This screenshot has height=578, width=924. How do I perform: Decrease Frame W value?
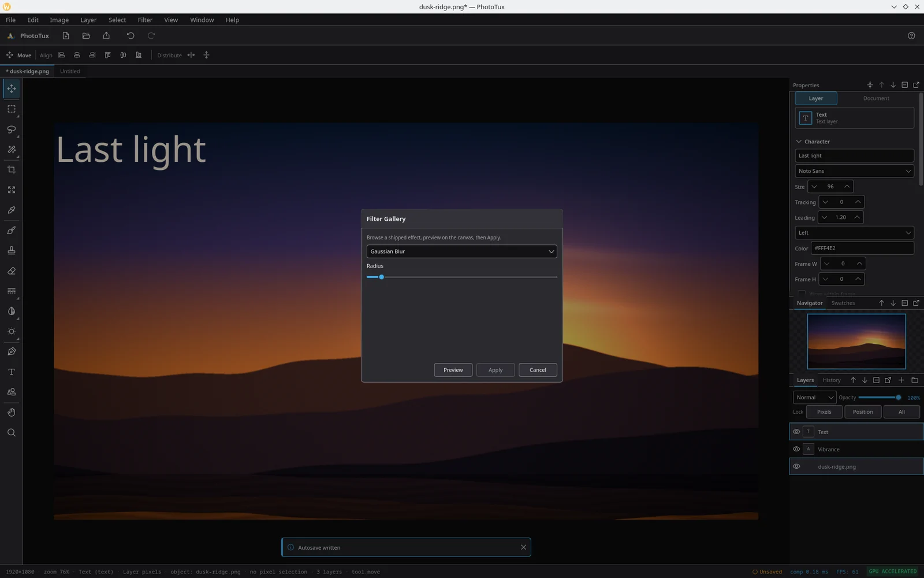826,264
